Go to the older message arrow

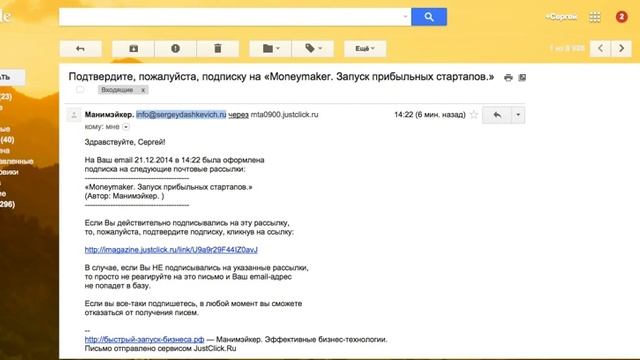pos(621,49)
